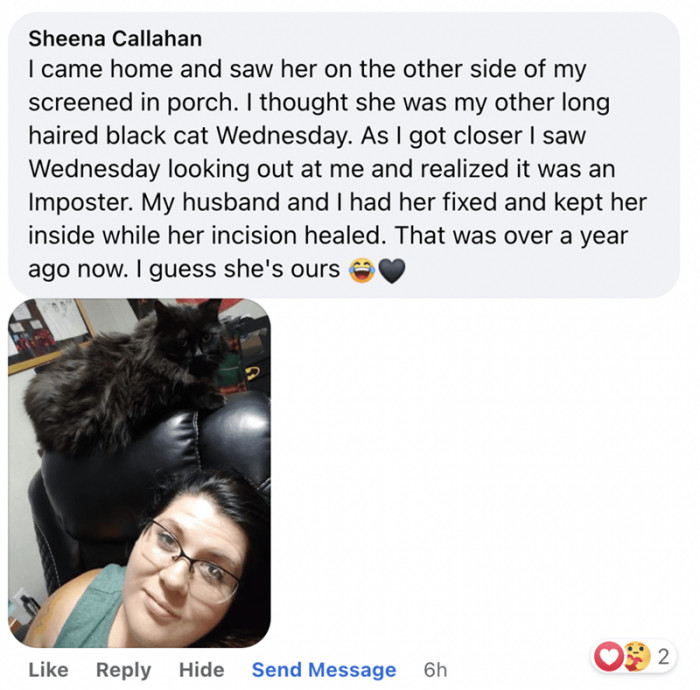
Task: Click the word Imposter in comment
Action: click(x=81, y=203)
